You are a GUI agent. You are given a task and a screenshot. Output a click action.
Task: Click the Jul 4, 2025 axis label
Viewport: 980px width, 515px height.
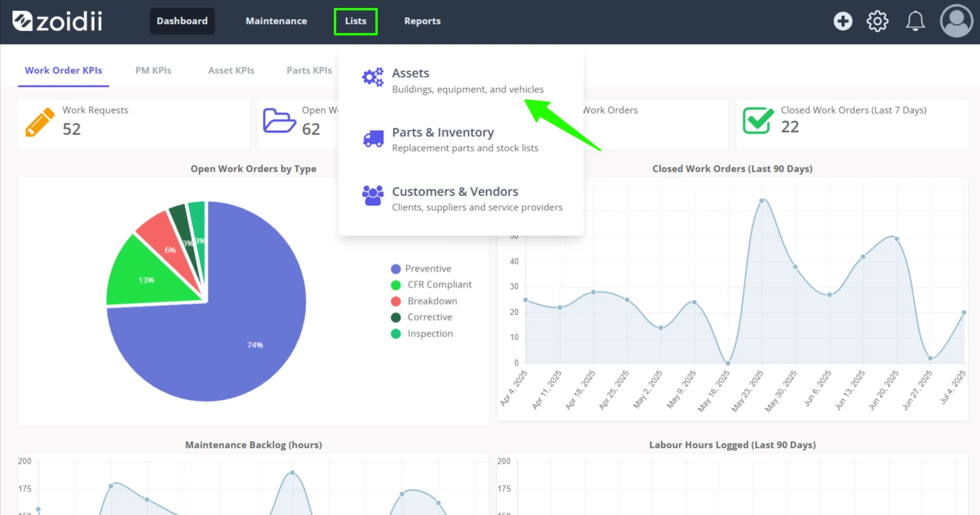coord(953,387)
